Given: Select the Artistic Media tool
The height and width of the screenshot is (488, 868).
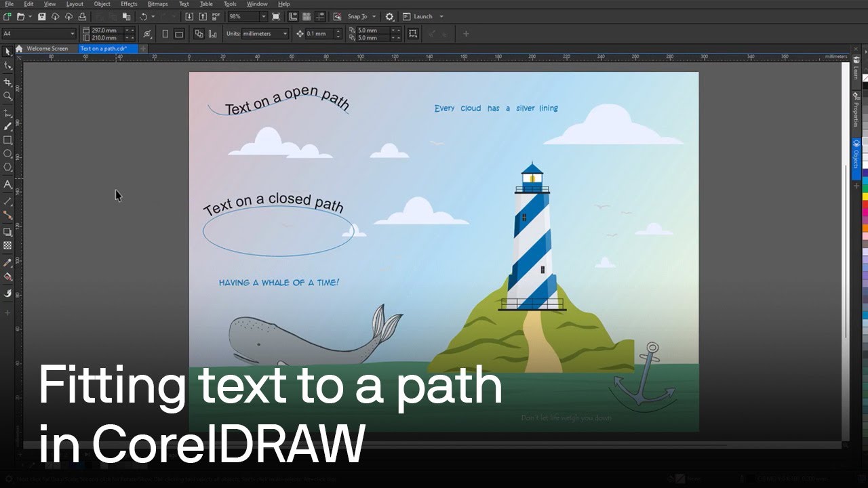Looking at the screenshot, I should 7,126.
